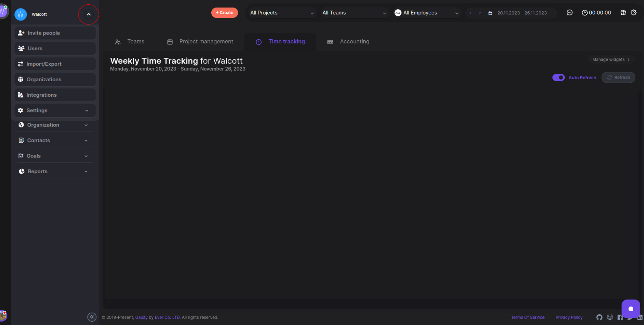Expand the Goals sidebar section
This screenshot has width=644, height=325.
(x=55, y=156)
